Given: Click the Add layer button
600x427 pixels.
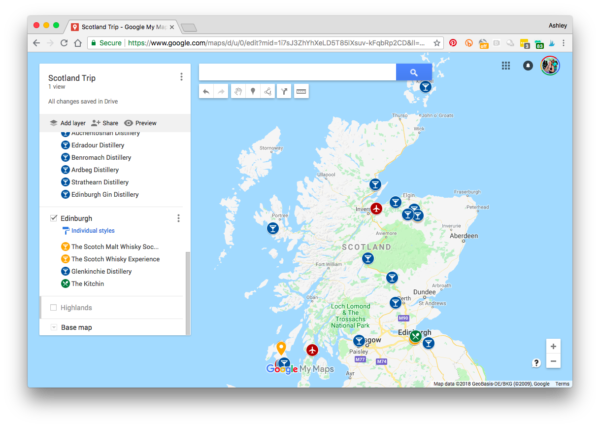Looking at the screenshot, I should (x=68, y=123).
